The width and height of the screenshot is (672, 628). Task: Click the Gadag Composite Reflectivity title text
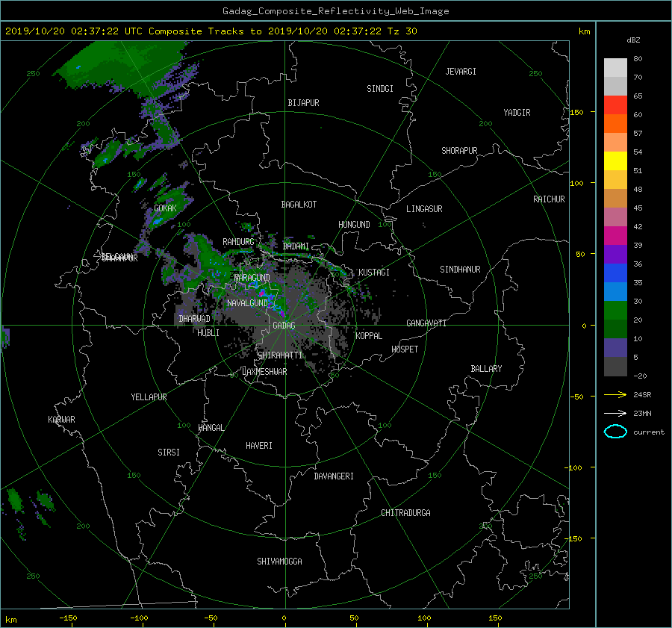(335, 11)
